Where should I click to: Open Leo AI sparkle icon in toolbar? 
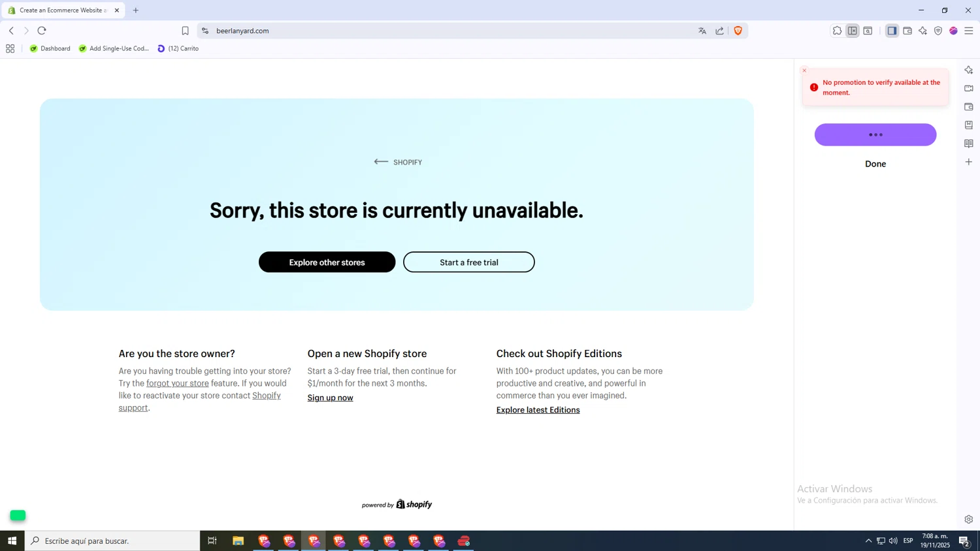[x=923, y=31]
